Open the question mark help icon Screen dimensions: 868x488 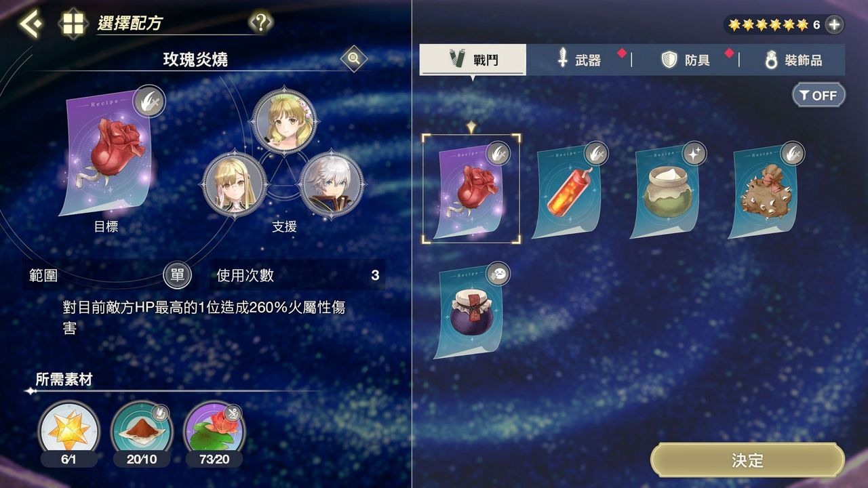coord(260,23)
